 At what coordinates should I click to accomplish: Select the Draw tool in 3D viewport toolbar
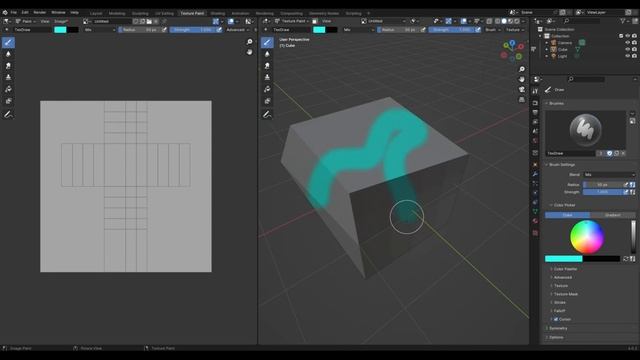(267, 42)
